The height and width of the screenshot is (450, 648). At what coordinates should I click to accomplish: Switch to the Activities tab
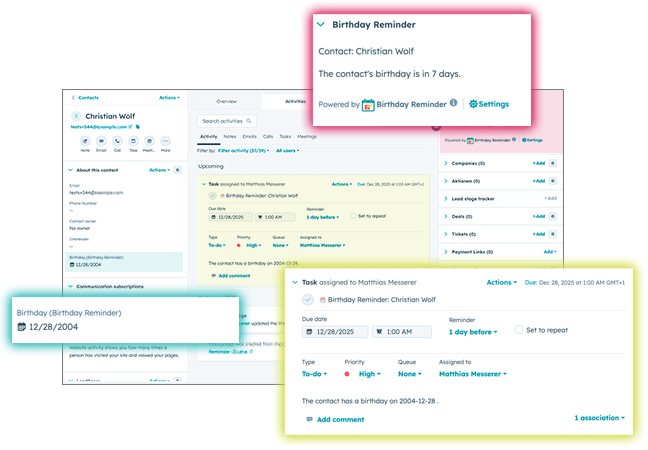point(295,101)
